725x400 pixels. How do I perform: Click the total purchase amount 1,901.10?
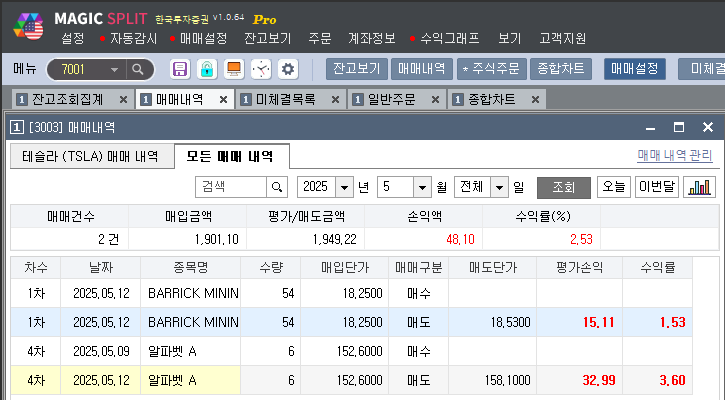point(216,239)
